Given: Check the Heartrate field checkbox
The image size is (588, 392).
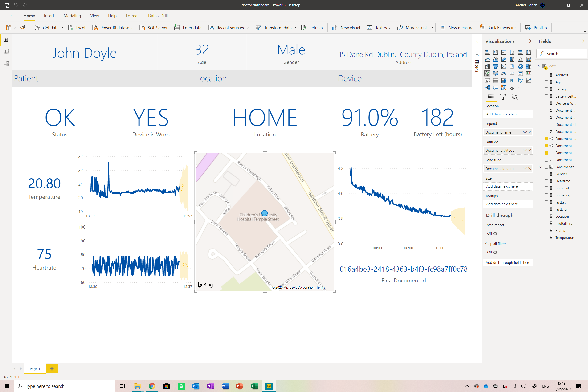Looking at the screenshot, I should point(546,181).
